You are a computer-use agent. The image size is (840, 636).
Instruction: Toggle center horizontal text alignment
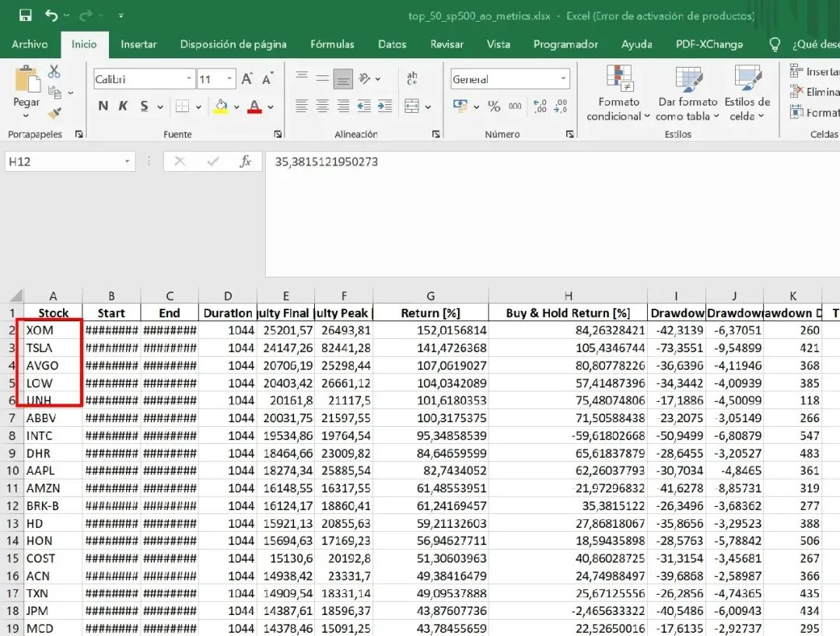322,107
